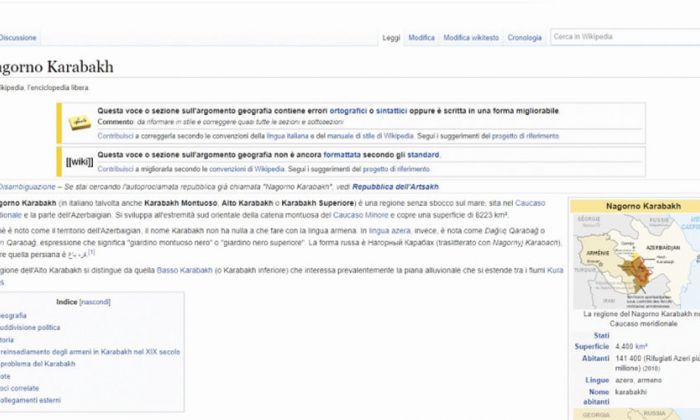Open the Kura river link
Viewport: 700px width, 420px height.
click(x=555, y=270)
